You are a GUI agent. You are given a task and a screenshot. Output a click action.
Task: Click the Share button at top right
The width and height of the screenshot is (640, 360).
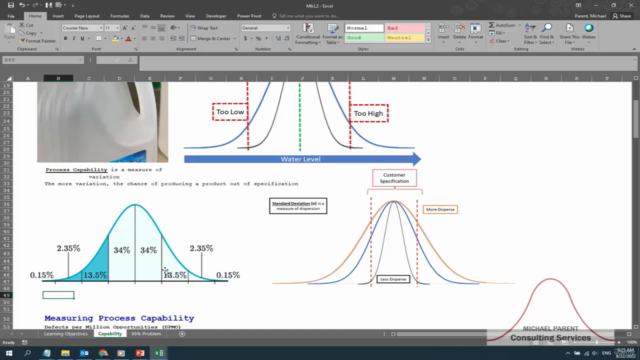coord(622,16)
